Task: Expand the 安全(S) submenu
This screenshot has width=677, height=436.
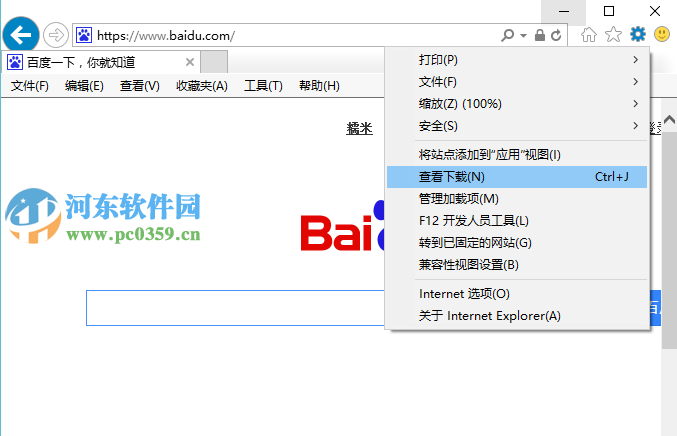Action: (x=517, y=126)
